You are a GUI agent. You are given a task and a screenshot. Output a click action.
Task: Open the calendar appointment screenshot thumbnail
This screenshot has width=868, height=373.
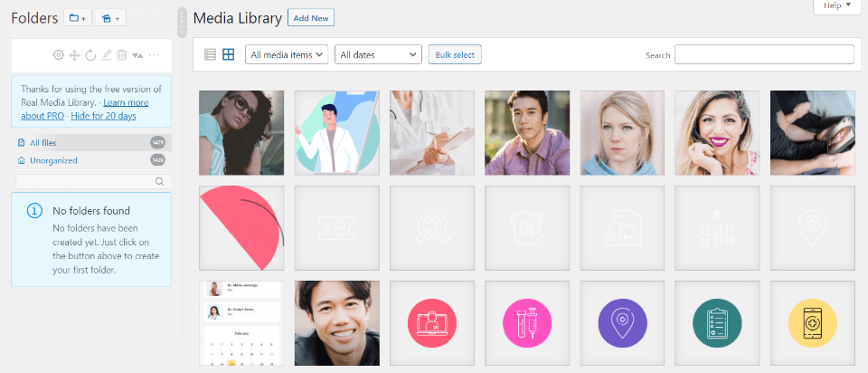click(241, 323)
